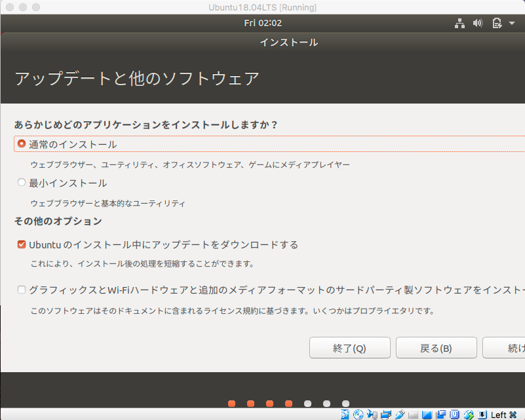Open the Fri 02:02 clock menu
The height and width of the screenshot is (420, 525).
[x=263, y=23]
